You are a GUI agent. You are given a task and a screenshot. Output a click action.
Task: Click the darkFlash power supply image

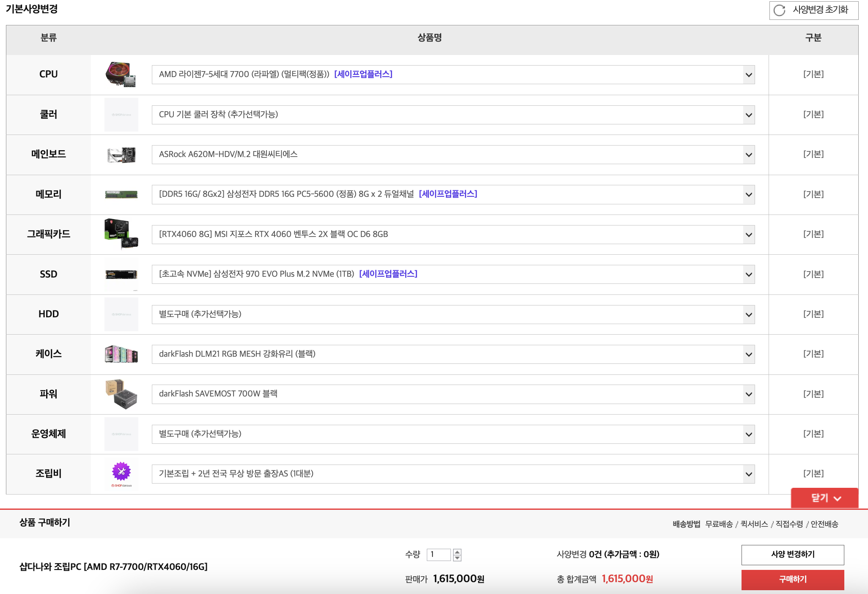click(x=121, y=394)
